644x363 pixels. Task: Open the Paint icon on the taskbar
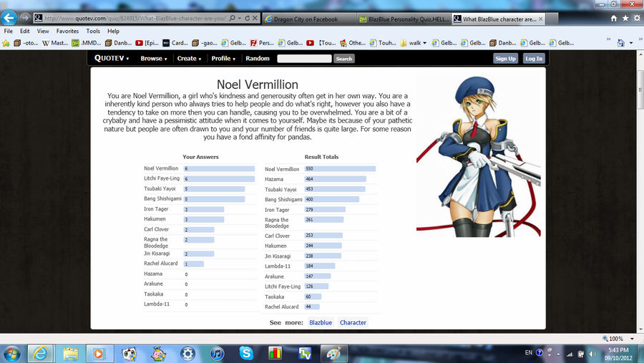(x=334, y=354)
